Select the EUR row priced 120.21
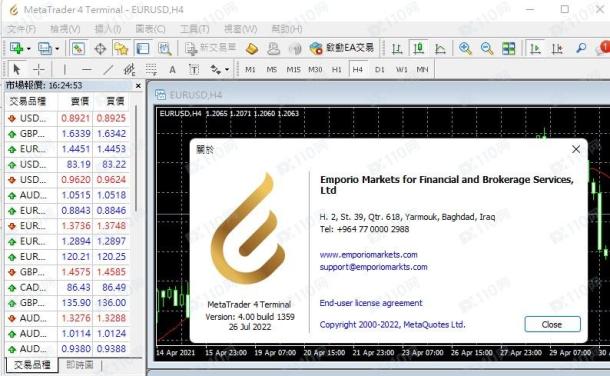Screen dimensions: 610x376 pos(68,257)
